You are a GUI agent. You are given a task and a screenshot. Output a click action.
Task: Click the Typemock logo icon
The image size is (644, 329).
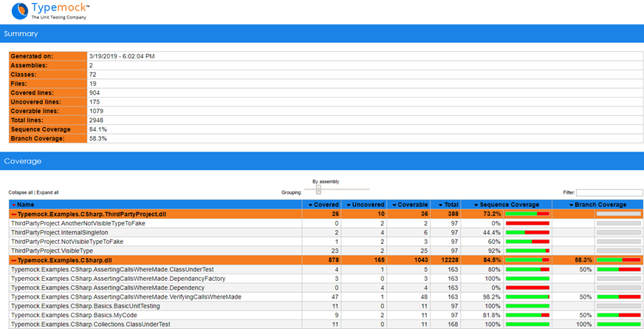[x=16, y=10]
